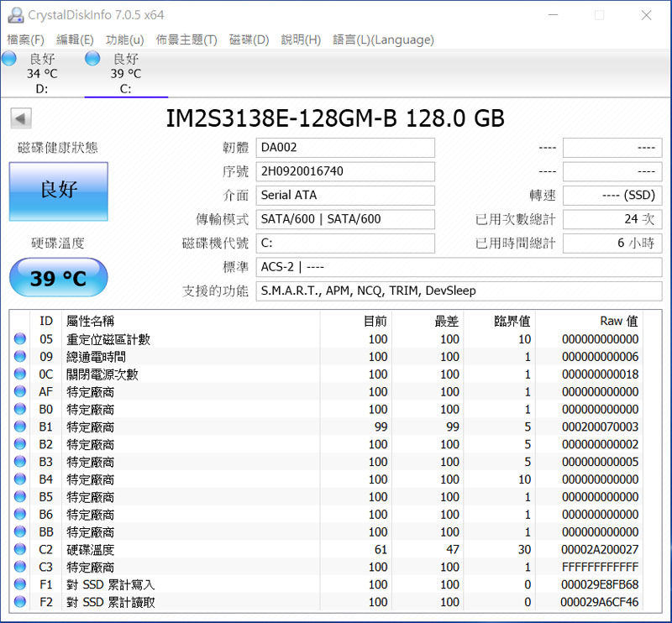Select the C: disk tab at 39 °C
Screen dimensions: 672x623
pyautogui.click(x=126, y=73)
